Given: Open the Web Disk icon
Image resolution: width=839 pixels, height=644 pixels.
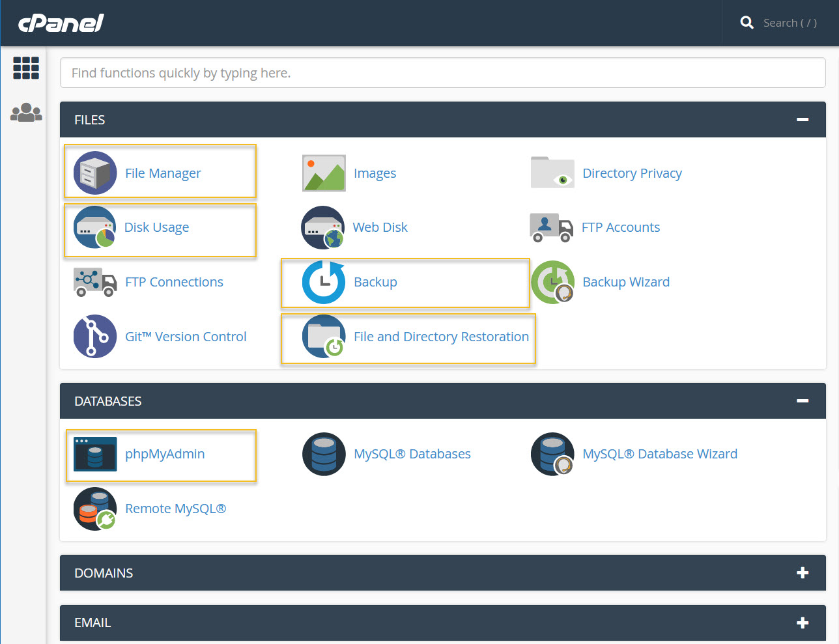Looking at the screenshot, I should [323, 227].
